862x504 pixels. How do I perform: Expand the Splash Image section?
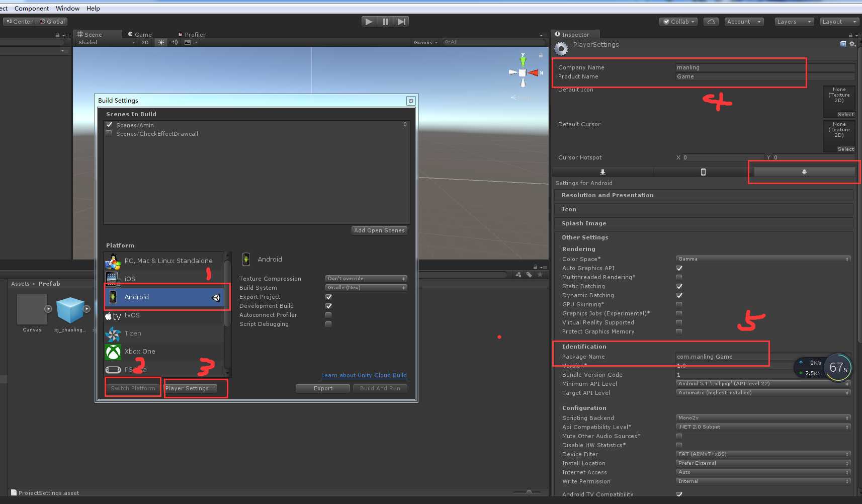click(704, 223)
